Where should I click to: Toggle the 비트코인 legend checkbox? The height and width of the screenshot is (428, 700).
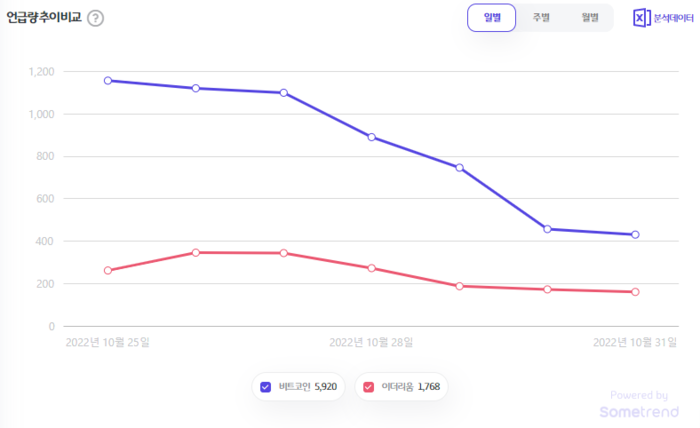[265, 387]
